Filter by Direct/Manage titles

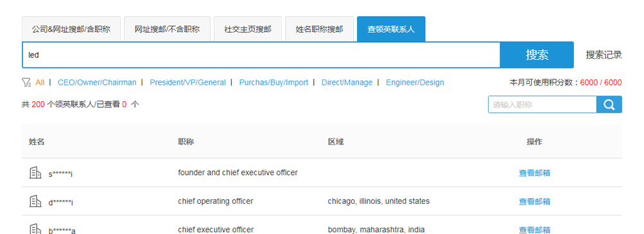point(347,83)
